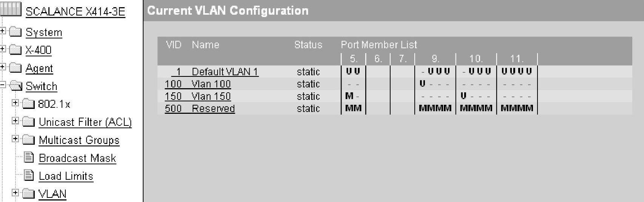Image resolution: width=644 pixels, height=202 pixels.
Task: Click the System folder icon
Action: pos(15,32)
